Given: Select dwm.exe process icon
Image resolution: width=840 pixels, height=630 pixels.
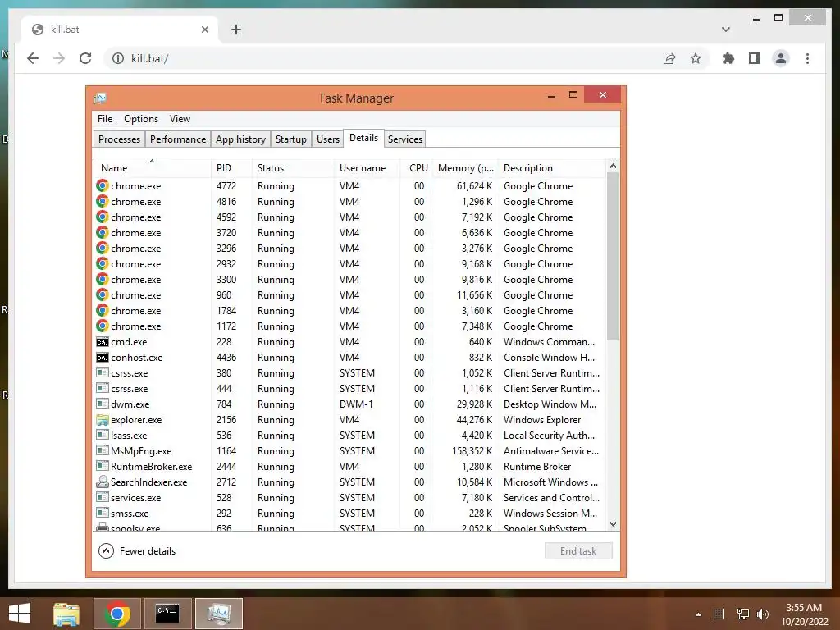Looking at the screenshot, I should [103, 404].
